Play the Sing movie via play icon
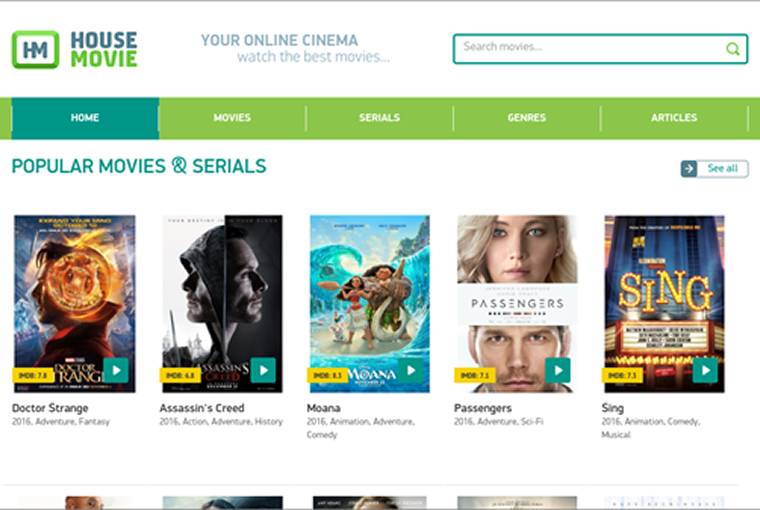The width and height of the screenshot is (760, 510). [706, 370]
